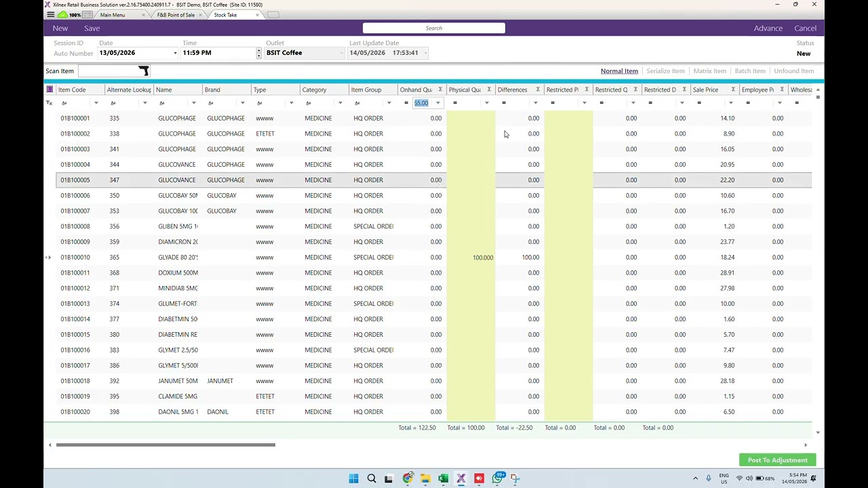This screenshot has width=868, height=488.
Task: Open the Outlet dropdown showing BSIT Coffee
Action: [341, 53]
